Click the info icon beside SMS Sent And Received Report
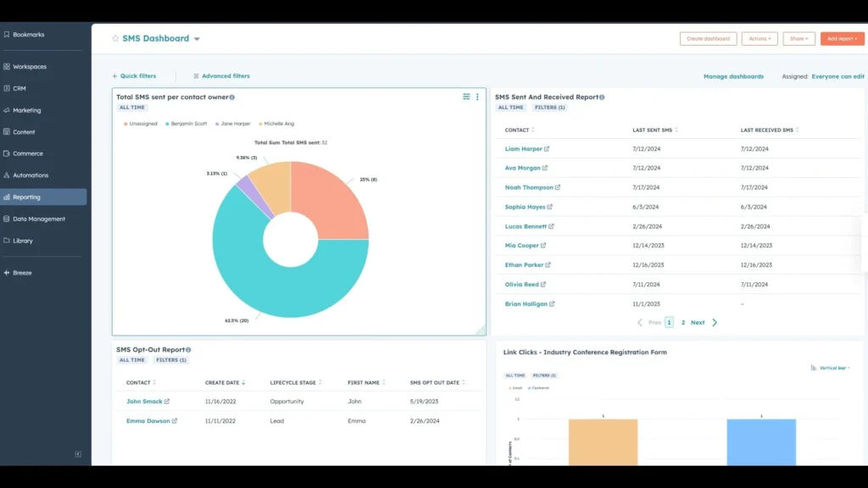This screenshot has height=488, width=868. (602, 97)
